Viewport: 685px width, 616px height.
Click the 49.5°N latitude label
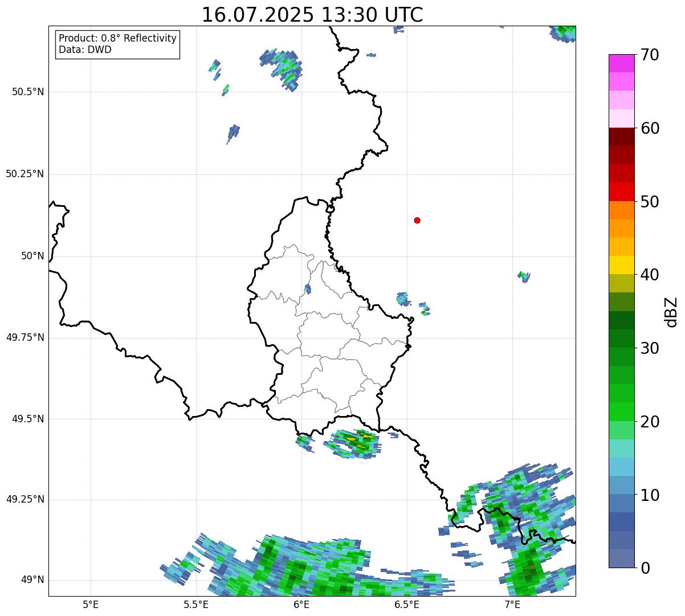click(x=28, y=419)
